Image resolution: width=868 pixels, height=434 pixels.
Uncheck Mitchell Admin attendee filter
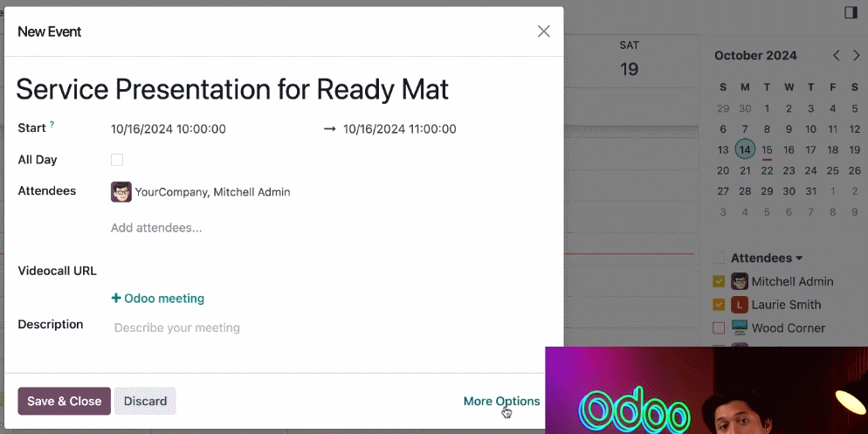[x=719, y=281]
